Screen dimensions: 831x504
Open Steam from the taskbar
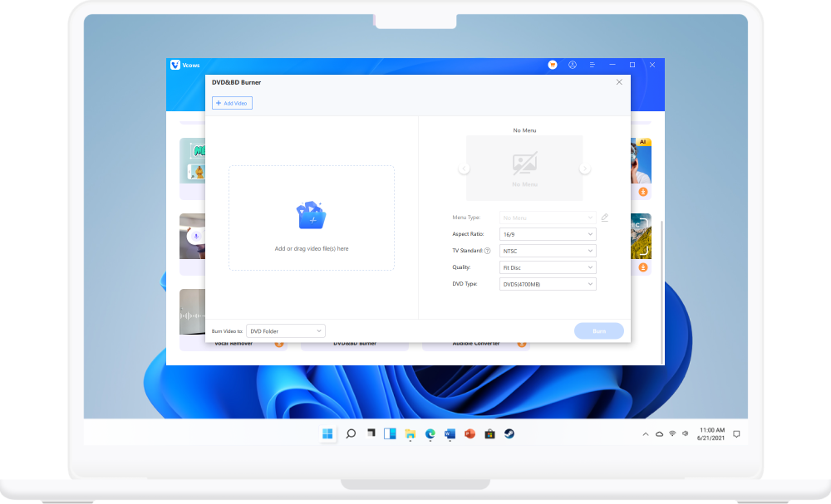click(x=509, y=433)
